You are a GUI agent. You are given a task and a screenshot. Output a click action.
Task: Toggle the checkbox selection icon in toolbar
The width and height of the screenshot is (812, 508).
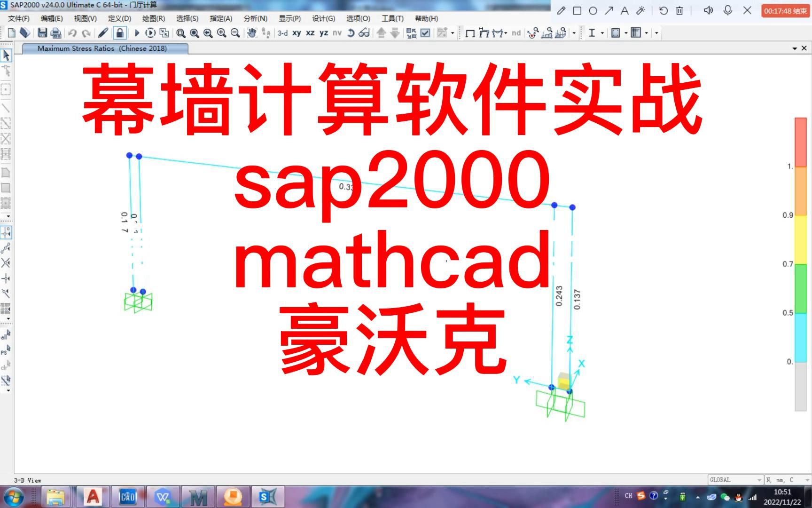click(x=426, y=33)
